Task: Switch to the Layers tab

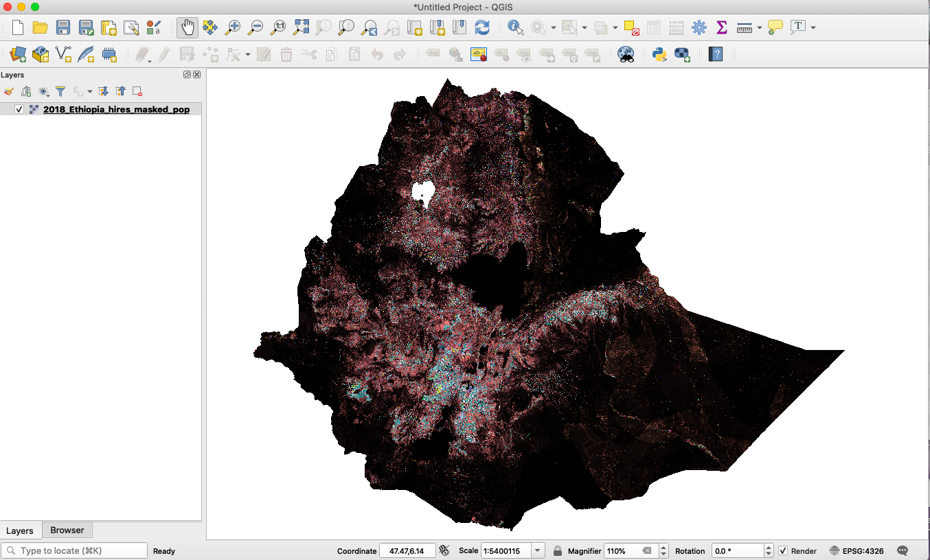Action: click(x=20, y=530)
